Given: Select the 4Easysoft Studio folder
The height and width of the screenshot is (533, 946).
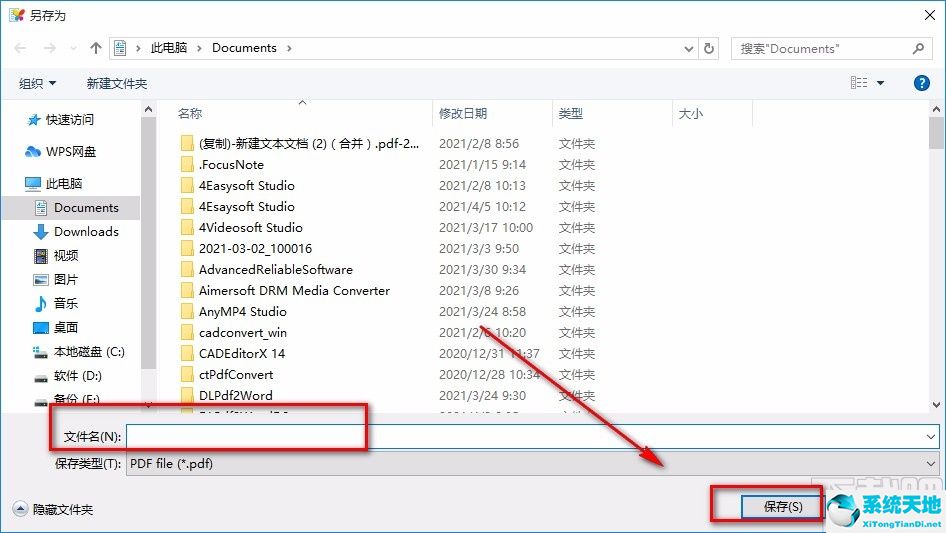Looking at the screenshot, I should pyautogui.click(x=247, y=186).
